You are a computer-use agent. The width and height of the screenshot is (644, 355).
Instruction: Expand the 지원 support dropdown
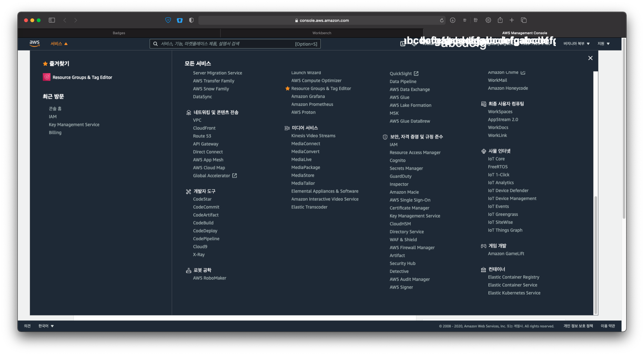(x=603, y=43)
